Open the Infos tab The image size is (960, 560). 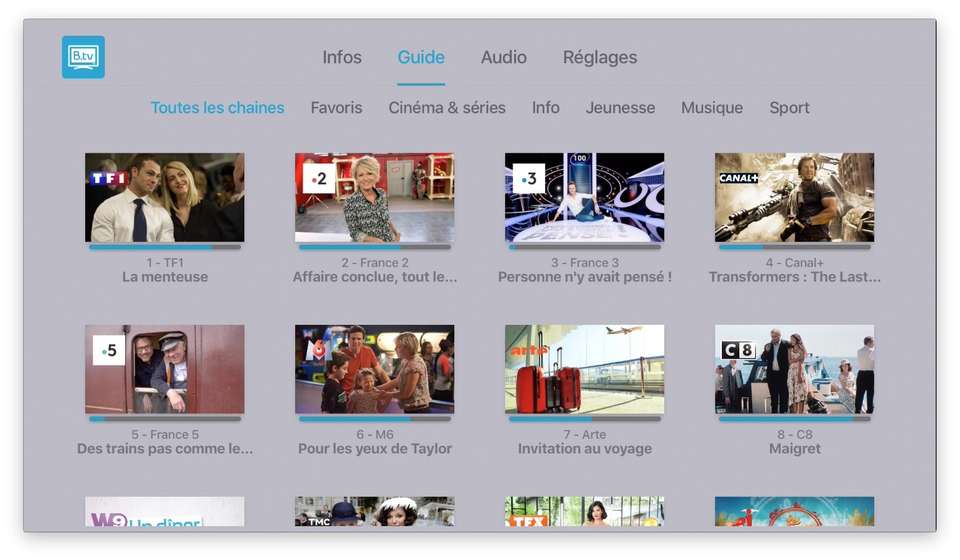click(342, 57)
